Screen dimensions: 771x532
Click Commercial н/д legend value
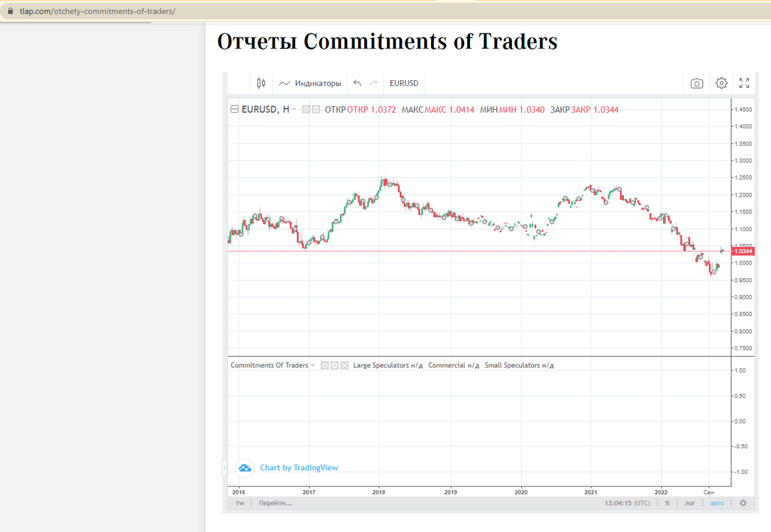click(x=454, y=365)
